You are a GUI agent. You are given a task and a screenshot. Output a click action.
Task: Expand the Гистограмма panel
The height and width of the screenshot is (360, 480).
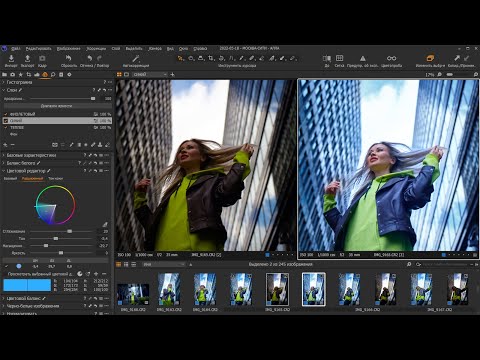(3, 82)
